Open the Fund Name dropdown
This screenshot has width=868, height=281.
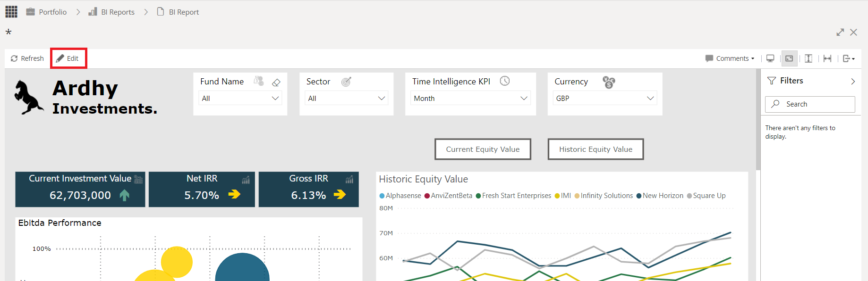pos(240,98)
